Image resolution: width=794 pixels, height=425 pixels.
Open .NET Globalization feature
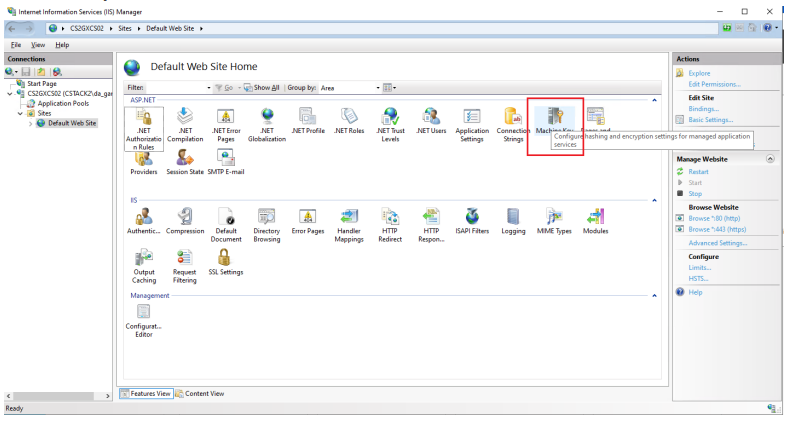point(267,125)
